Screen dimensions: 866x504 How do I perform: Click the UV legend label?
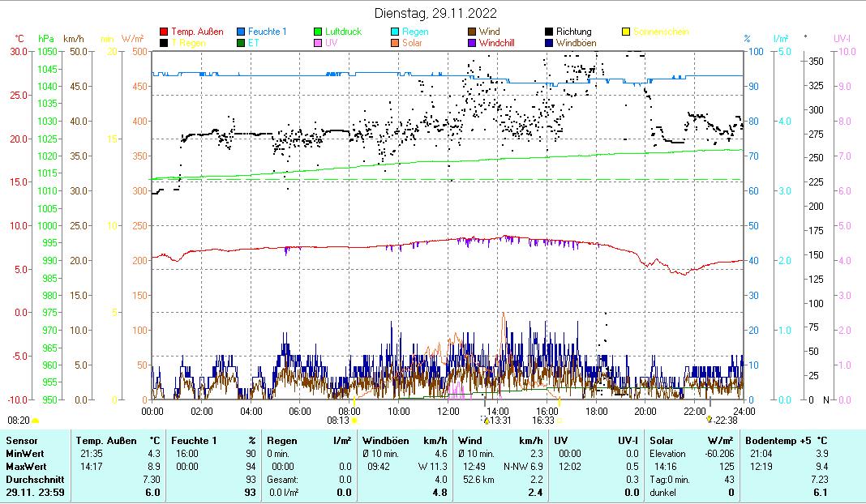tap(331, 43)
